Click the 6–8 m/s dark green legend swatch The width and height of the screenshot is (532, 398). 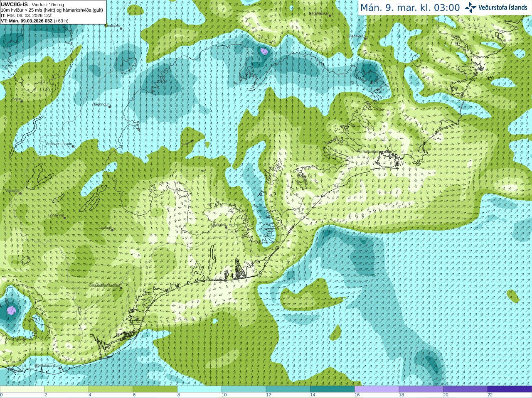pyautogui.click(x=155, y=389)
